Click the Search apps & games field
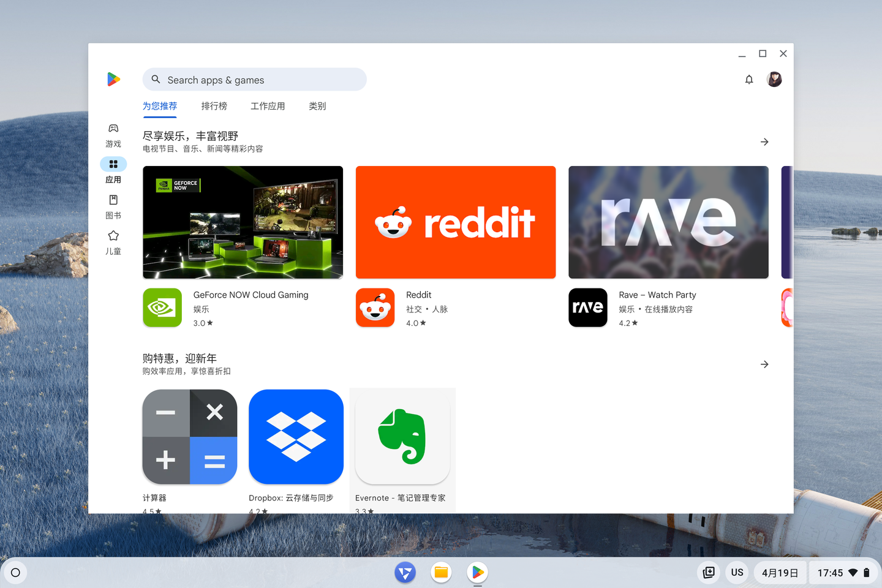 [x=254, y=80]
